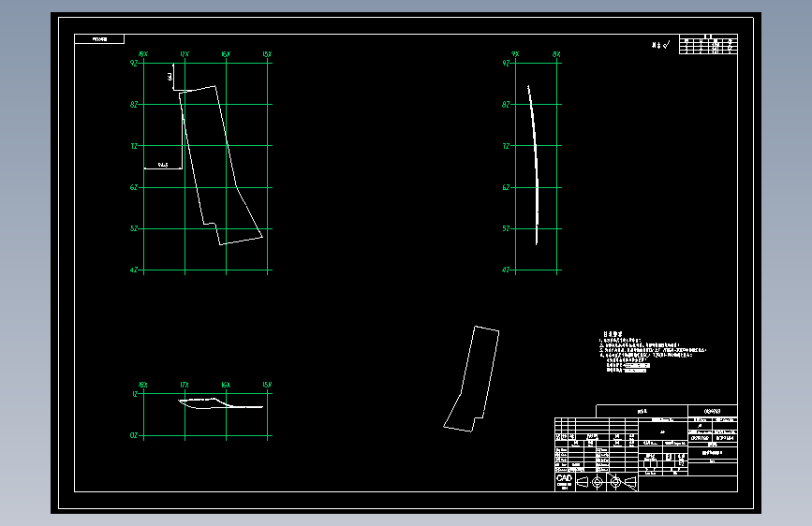Select the 0Z grid label
Viewport: 812px width, 526px height.
coord(134,435)
